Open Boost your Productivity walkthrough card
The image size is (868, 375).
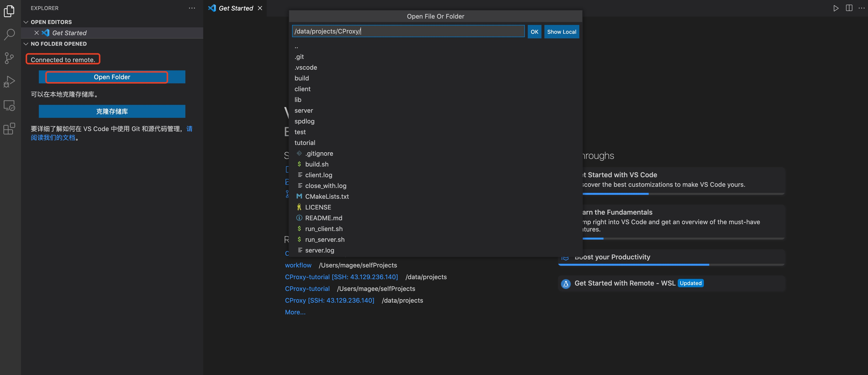(x=671, y=257)
